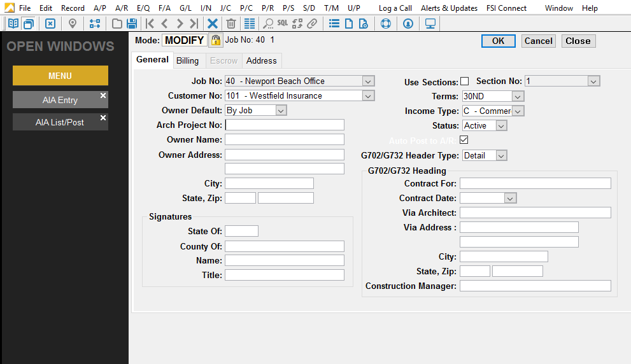Close the AIA List/Post window entry
Viewport: 631px width, 364px height.
point(103,118)
